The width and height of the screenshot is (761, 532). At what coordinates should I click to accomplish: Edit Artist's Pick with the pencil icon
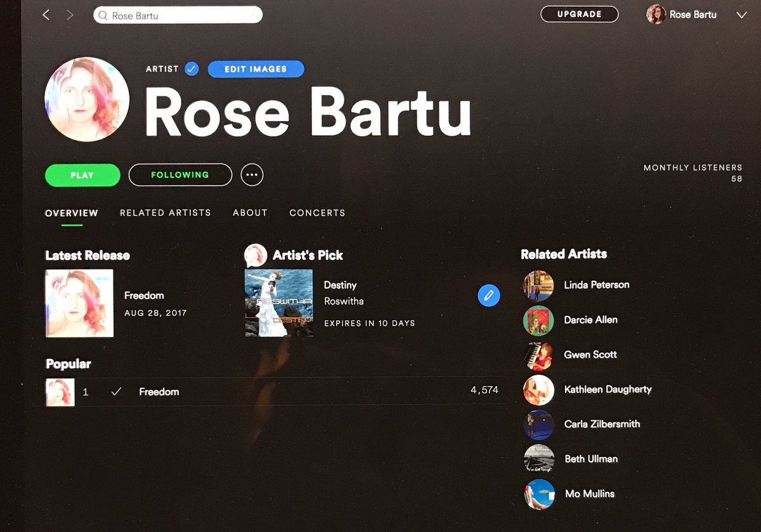point(488,295)
